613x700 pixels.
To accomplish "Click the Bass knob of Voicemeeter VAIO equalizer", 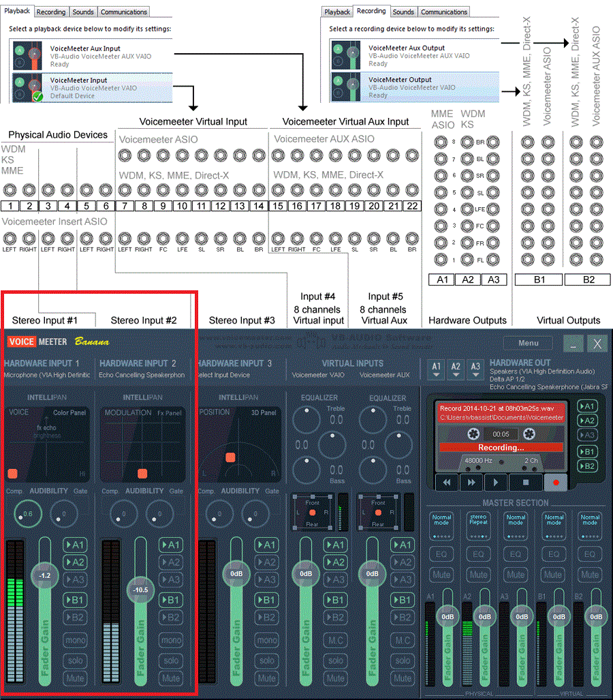I will tap(306, 470).
